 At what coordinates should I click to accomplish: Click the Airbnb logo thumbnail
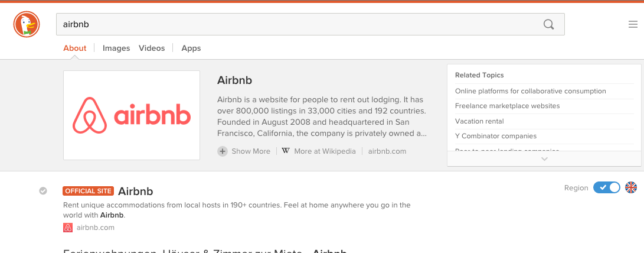tap(132, 115)
